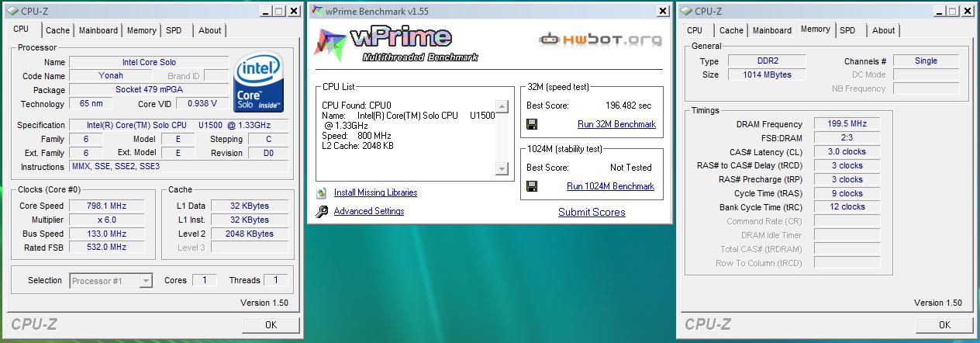The width and height of the screenshot is (980, 343).
Task: Click the CPU List scrollbar down arrow
Action: pos(502,168)
